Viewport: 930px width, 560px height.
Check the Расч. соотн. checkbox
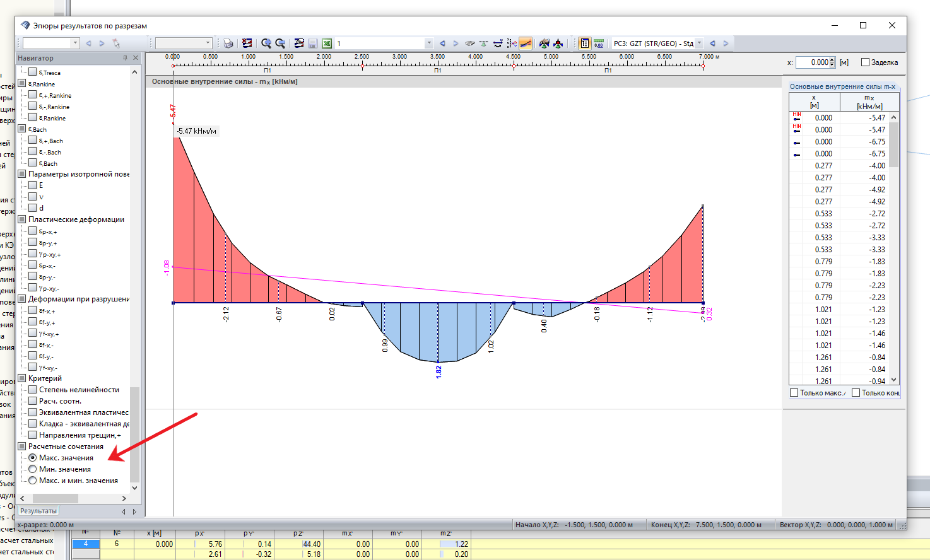point(33,401)
